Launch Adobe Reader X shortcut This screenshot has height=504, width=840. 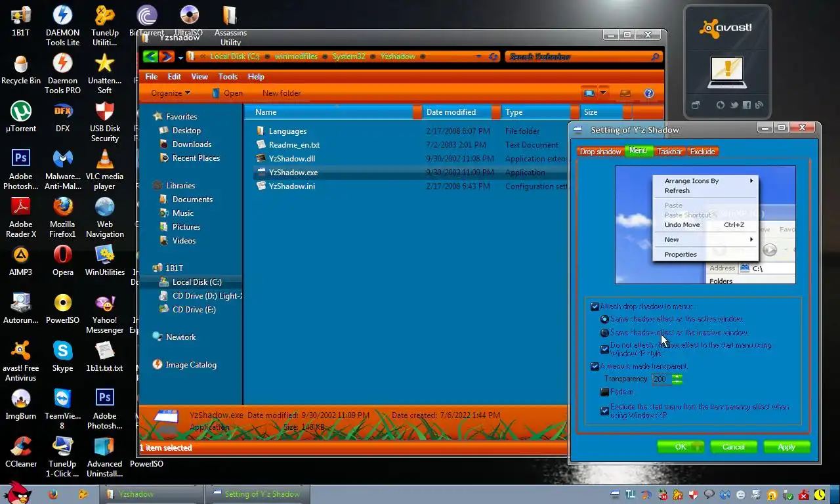[x=21, y=218]
